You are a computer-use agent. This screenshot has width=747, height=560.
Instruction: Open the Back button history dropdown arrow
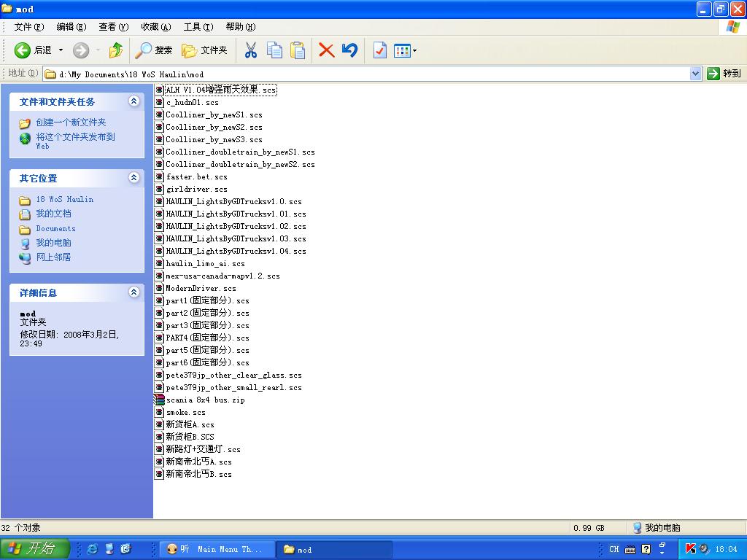tap(61, 50)
